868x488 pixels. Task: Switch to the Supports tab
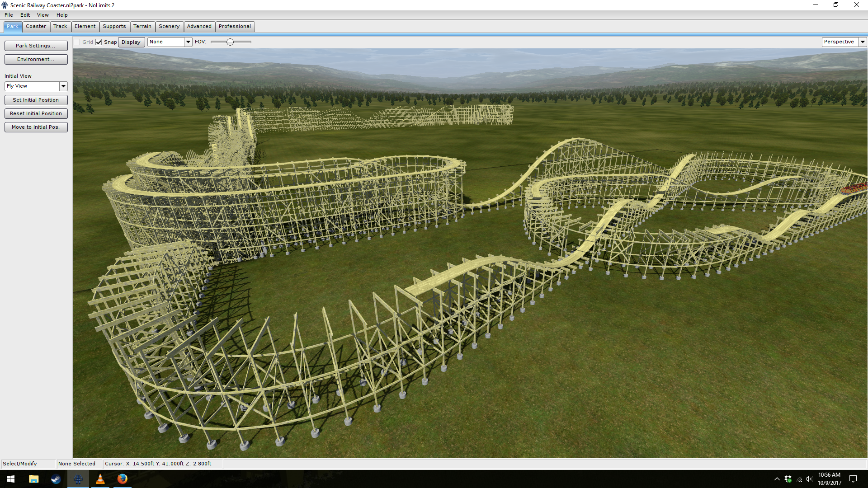[114, 26]
